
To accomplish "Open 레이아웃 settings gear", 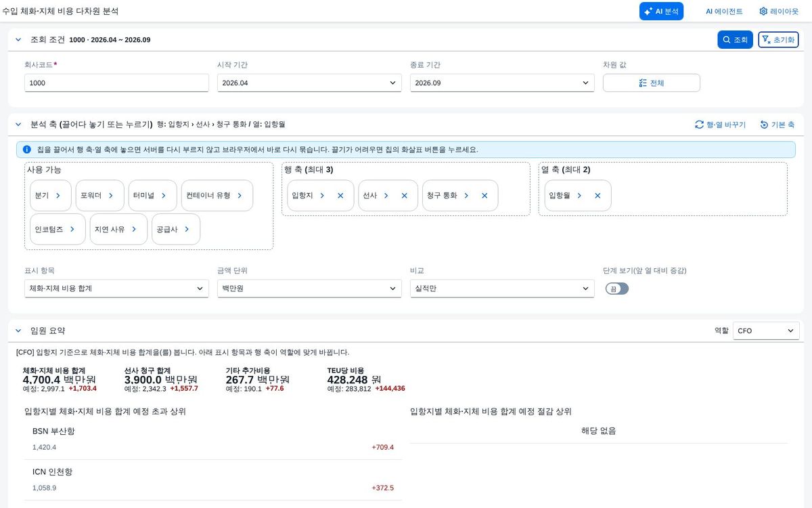I will (x=779, y=12).
